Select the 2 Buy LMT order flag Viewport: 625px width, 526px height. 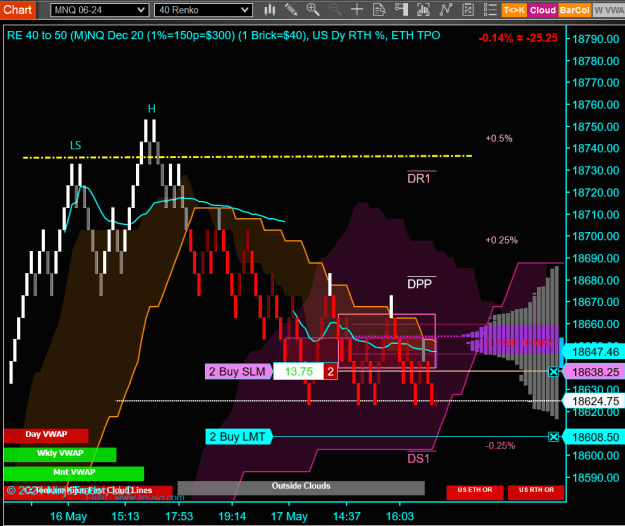click(238, 437)
